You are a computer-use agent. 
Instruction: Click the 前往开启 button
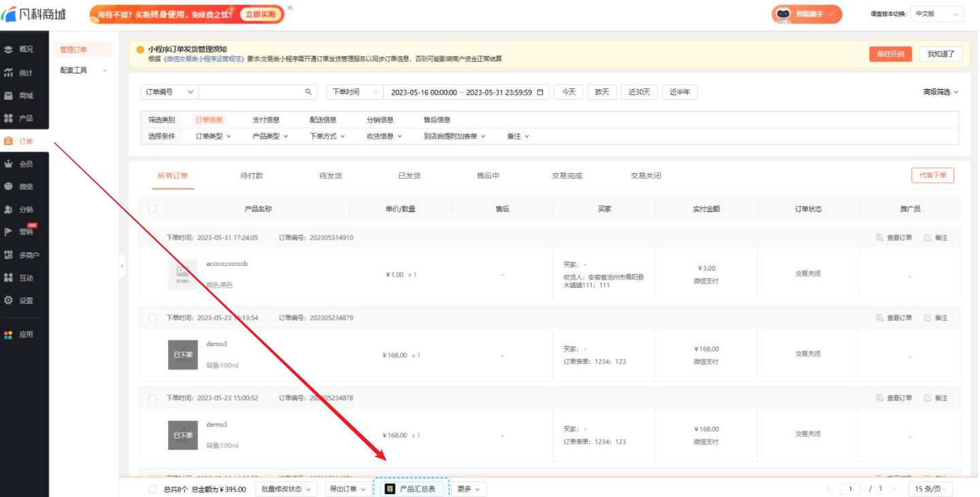pos(890,54)
